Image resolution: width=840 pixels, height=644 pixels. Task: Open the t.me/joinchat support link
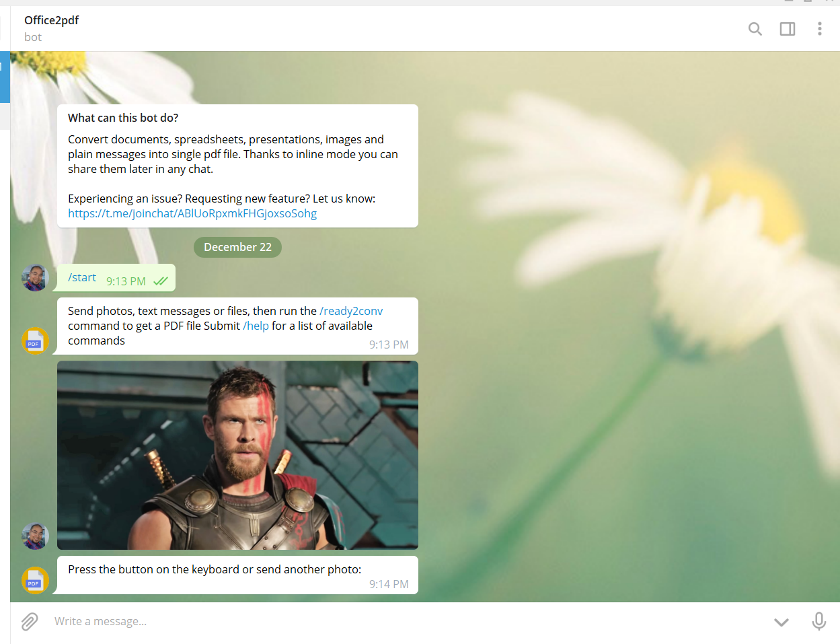tap(192, 213)
